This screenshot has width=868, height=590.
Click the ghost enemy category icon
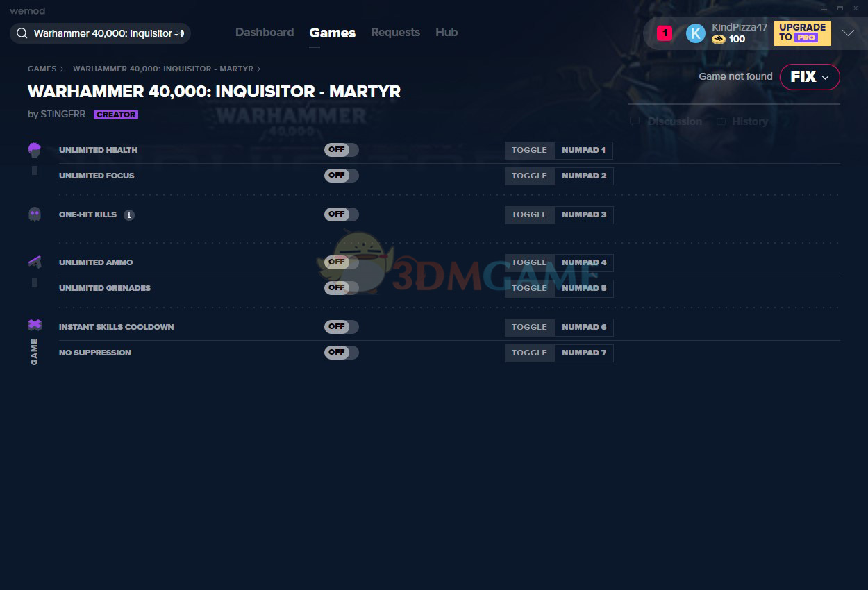point(35,214)
